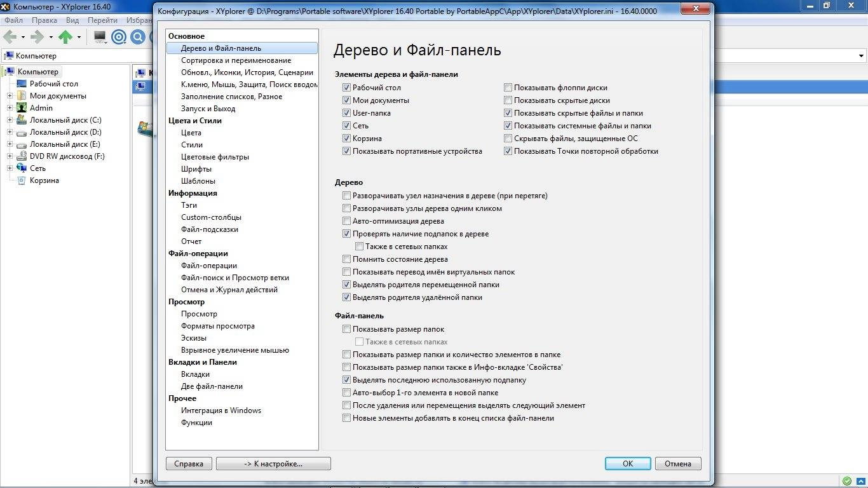Expand the Мои документы tree node

coord(10,96)
